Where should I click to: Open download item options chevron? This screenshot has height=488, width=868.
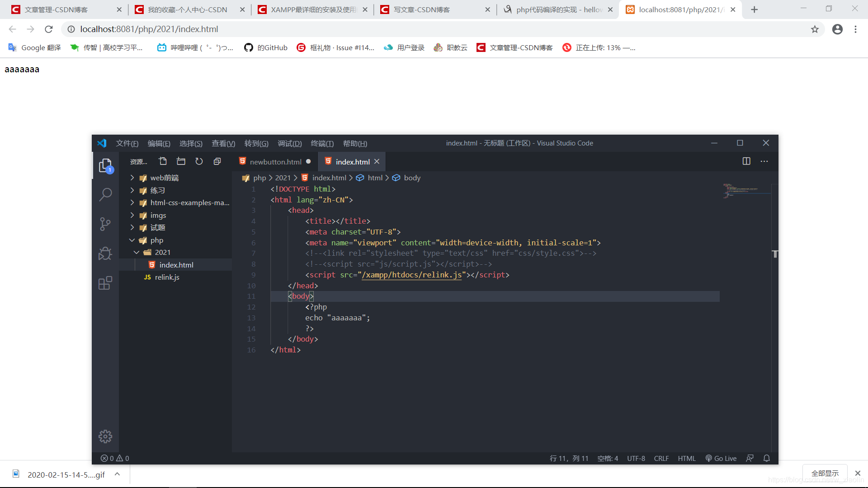click(117, 474)
